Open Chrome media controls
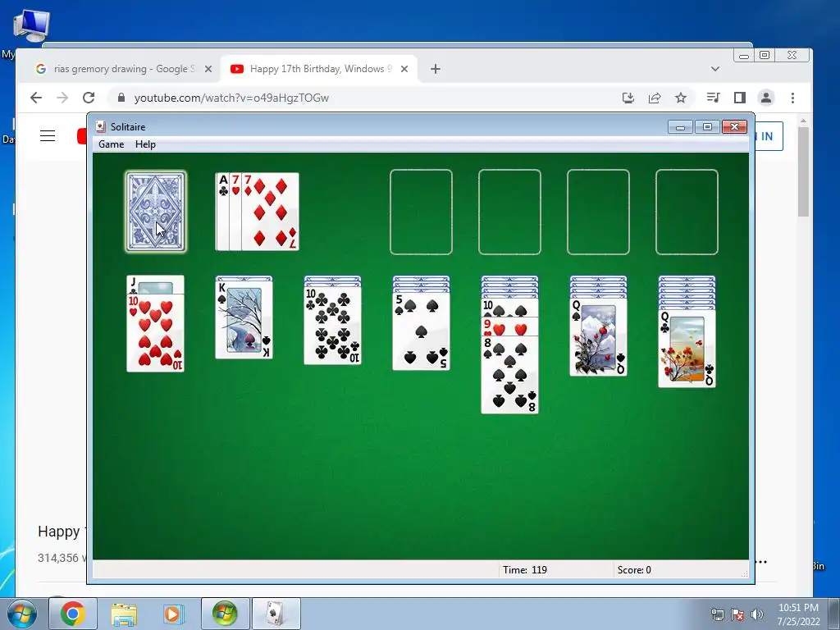The width and height of the screenshot is (840, 630). pos(713,98)
